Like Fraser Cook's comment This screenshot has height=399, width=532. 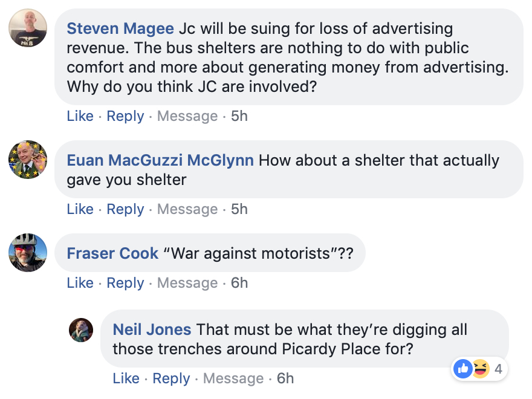80,283
